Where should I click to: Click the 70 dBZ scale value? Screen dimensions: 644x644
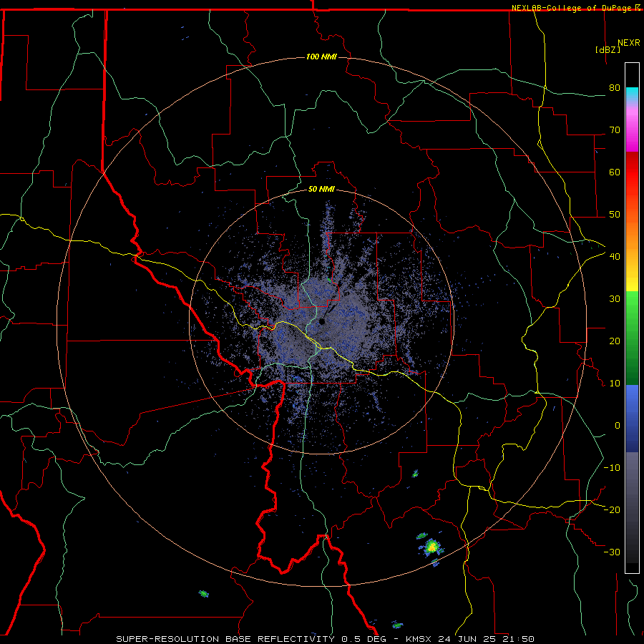click(615, 130)
